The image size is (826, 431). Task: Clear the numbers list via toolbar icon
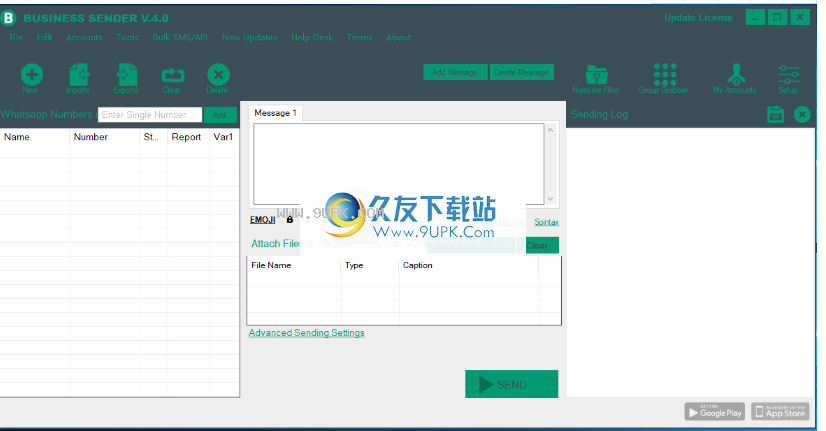tap(172, 75)
